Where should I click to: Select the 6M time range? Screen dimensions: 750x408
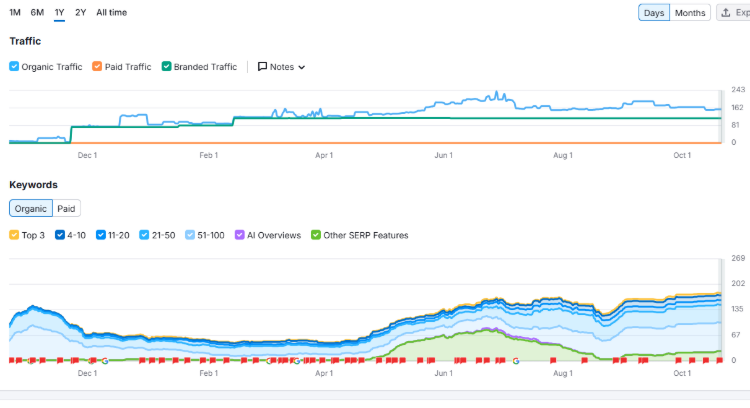37,12
